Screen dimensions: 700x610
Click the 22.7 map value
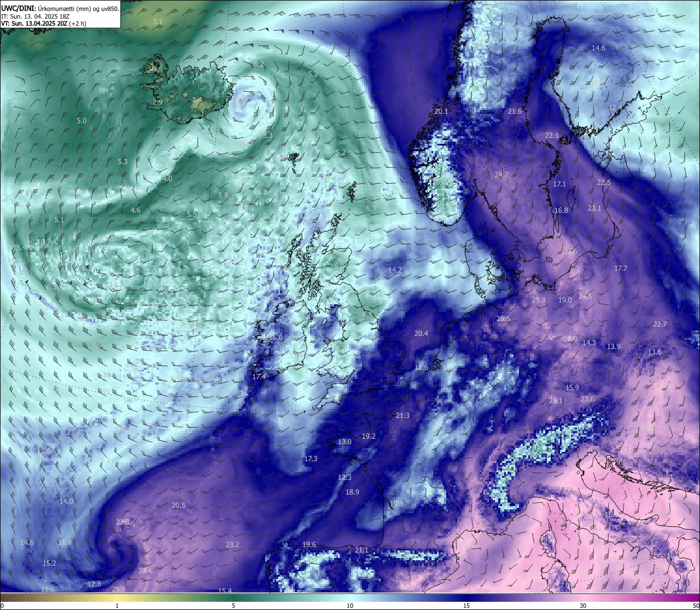point(660,324)
